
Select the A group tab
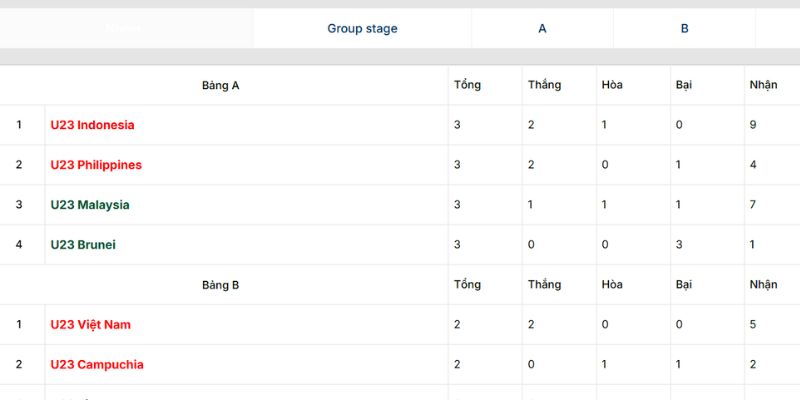pyautogui.click(x=542, y=29)
